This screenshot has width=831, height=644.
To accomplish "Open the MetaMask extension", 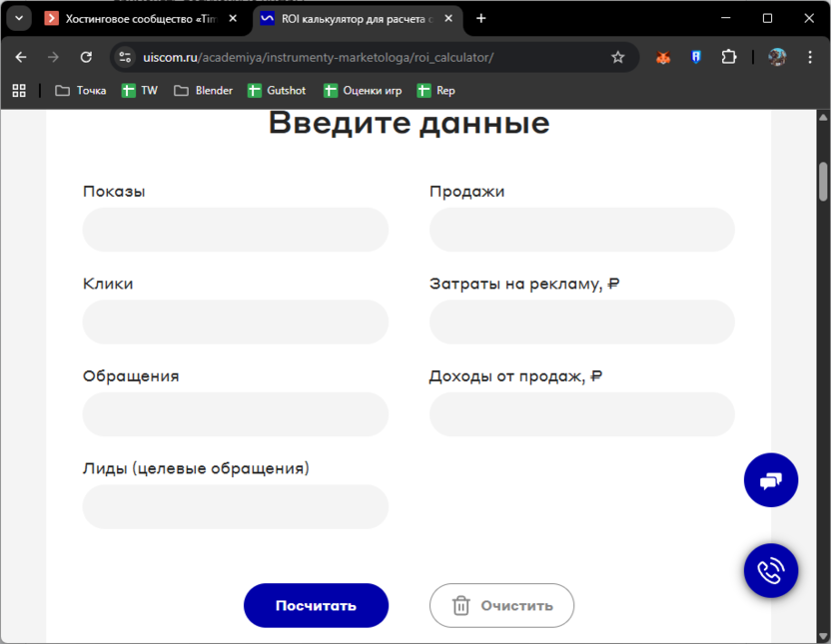I will coord(662,57).
